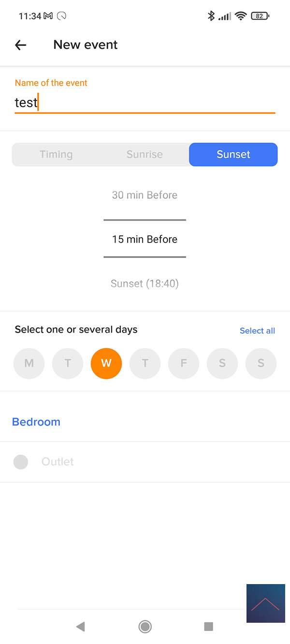Pick Sunset (18:40) in the picker
Image resolution: width=290 pixels, height=644 pixels.
point(145,284)
